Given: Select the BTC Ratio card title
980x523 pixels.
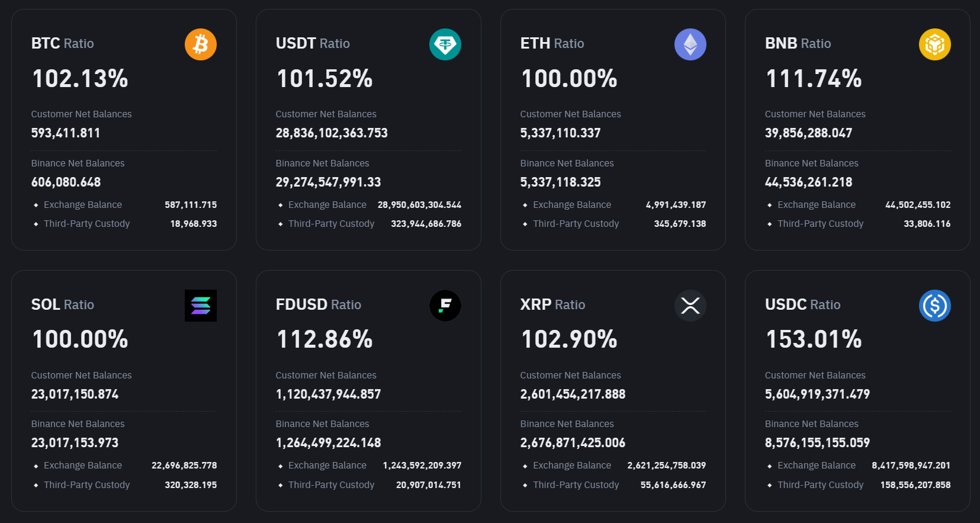Looking at the screenshot, I should tap(63, 43).
